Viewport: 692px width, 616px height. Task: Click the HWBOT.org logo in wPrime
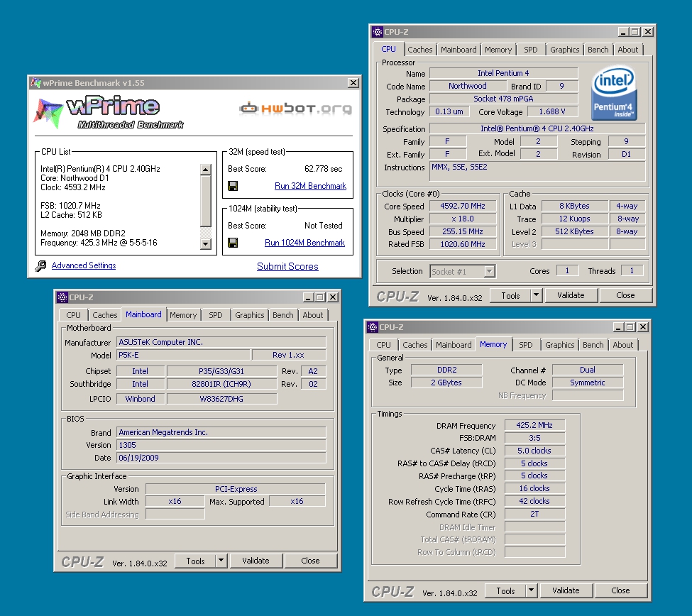(296, 109)
